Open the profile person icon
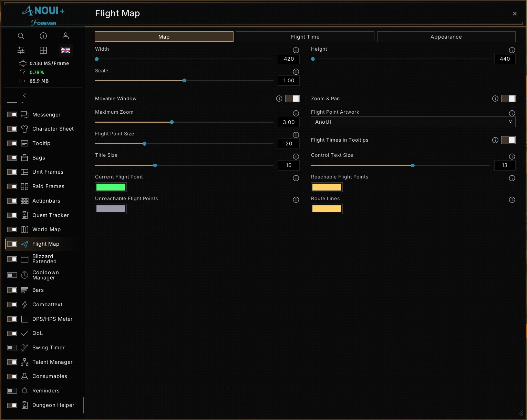 66,36
